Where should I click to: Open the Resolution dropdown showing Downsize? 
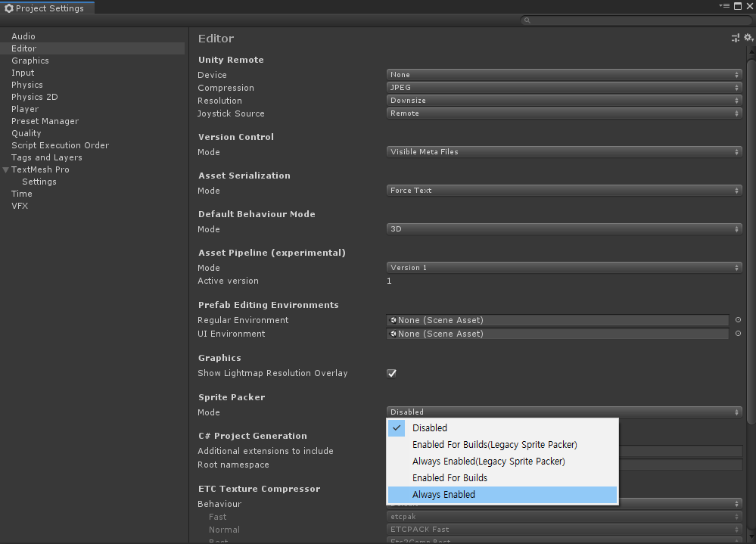click(564, 100)
